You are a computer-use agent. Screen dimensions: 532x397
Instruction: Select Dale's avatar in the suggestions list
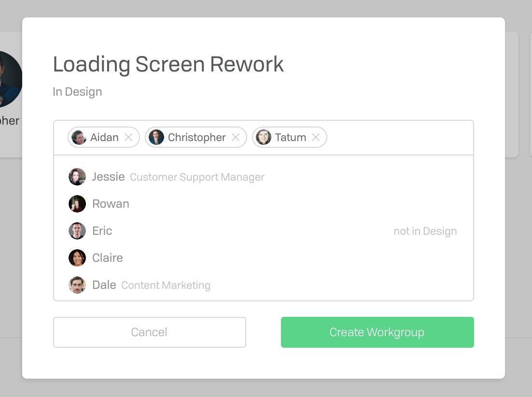pyautogui.click(x=77, y=285)
